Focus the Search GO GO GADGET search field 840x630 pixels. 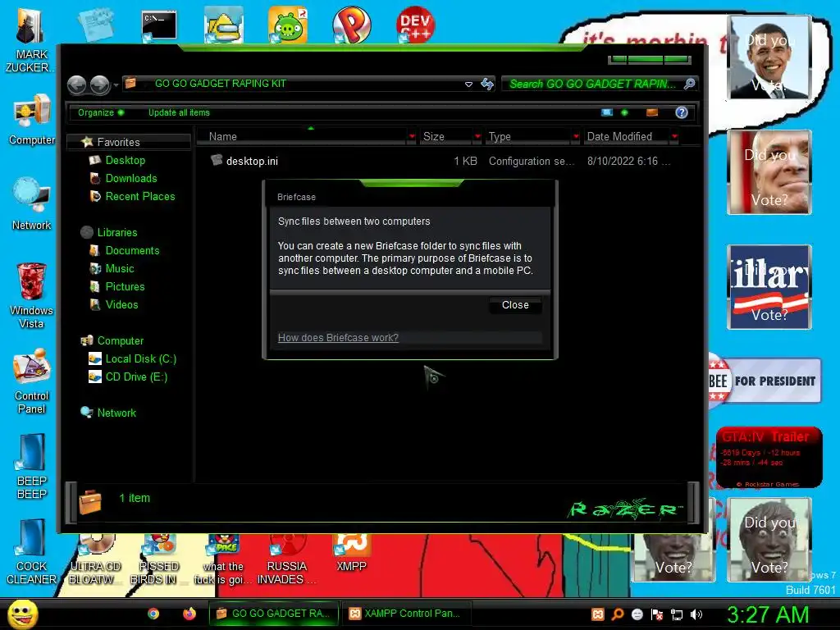point(592,84)
